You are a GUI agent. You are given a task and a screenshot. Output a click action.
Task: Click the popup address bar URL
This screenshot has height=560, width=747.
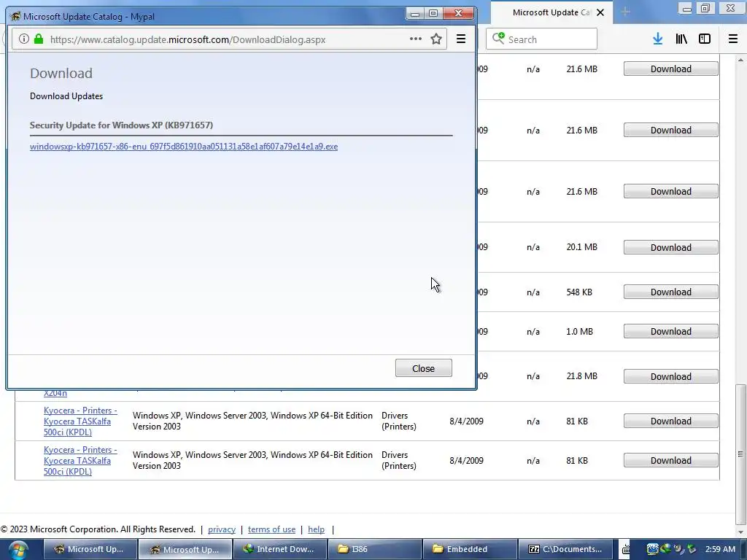(187, 39)
